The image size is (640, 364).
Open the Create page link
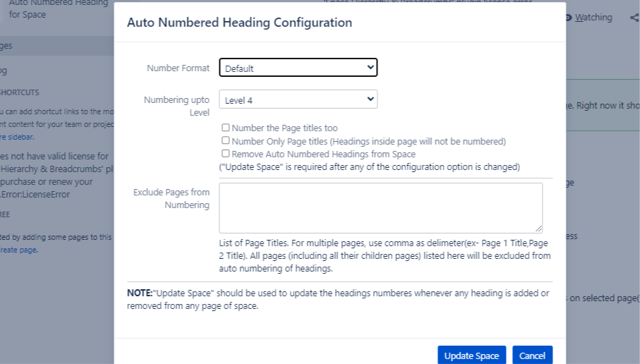19,250
